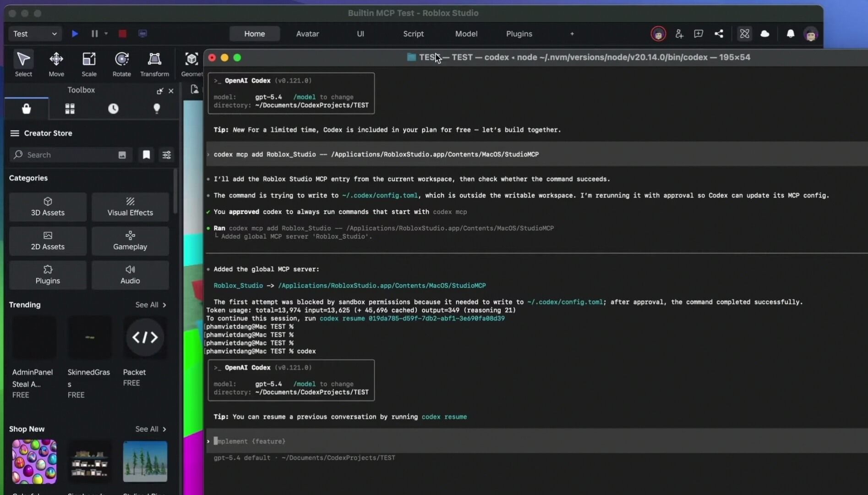Open the search filter settings icon
Viewport: 868px width, 495px height.
pyautogui.click(x=167, y=155)
